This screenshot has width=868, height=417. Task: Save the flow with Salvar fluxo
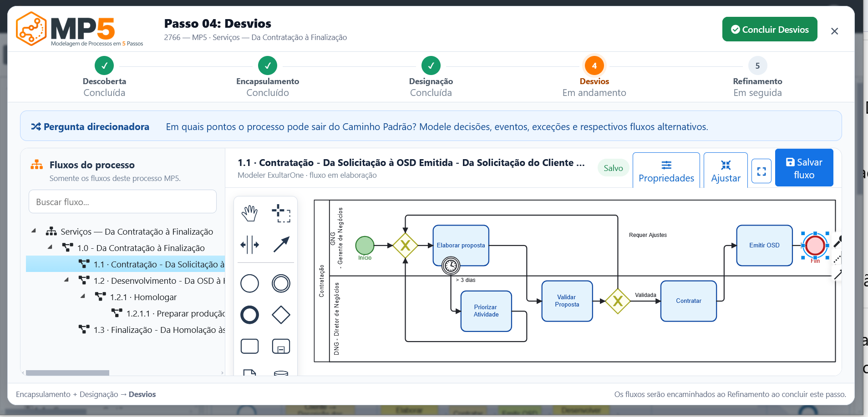(x=804, y=168)
